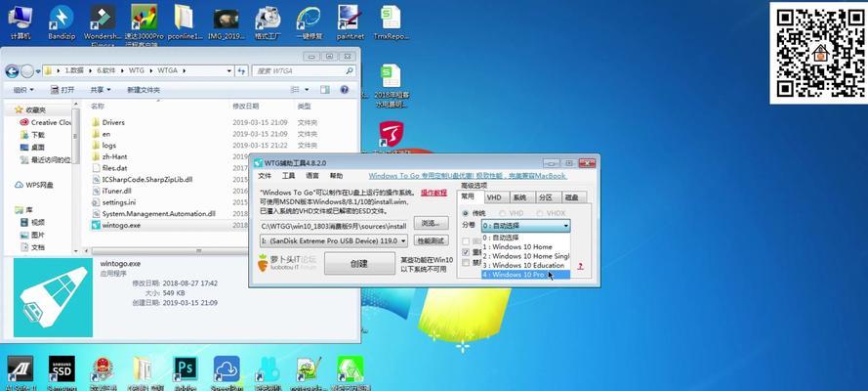Screen dimensions: 868x391
Task: Open IMG_2019 image file on desktop
Action: tap(227, 22)
